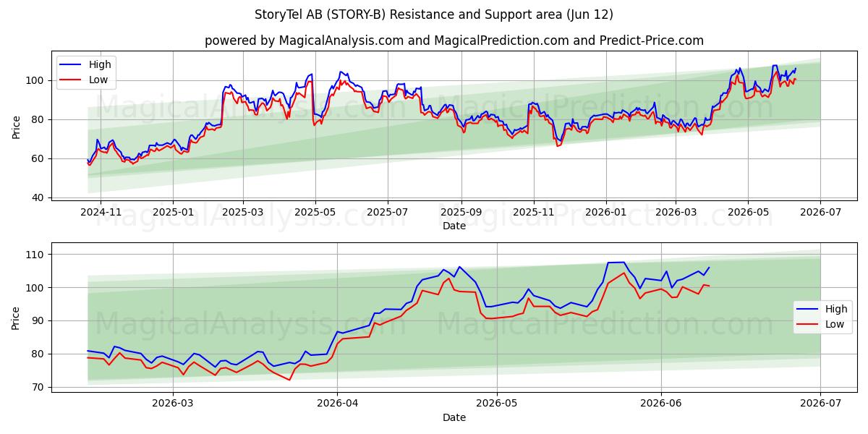This screenshot has width=868, height=434.
Task: Click the '2025-01' x-axis label in top chart
Action: point(173,212)
